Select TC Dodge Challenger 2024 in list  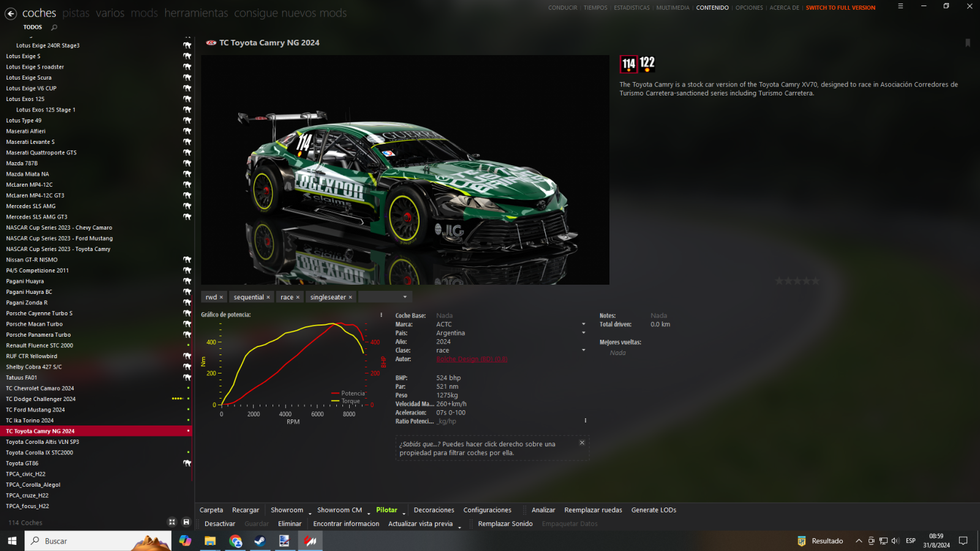click(96, 399)
